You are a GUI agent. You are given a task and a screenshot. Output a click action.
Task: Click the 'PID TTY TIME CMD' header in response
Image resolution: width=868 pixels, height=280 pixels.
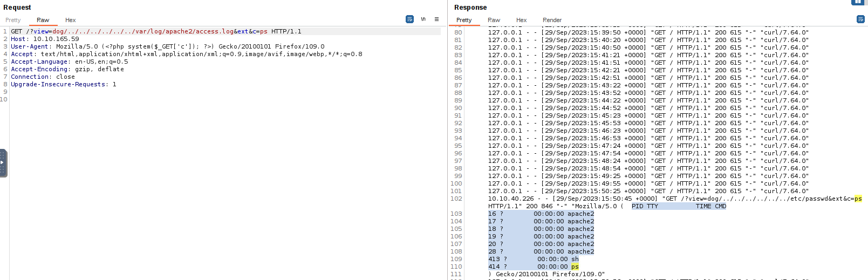[x=679, y=206]
